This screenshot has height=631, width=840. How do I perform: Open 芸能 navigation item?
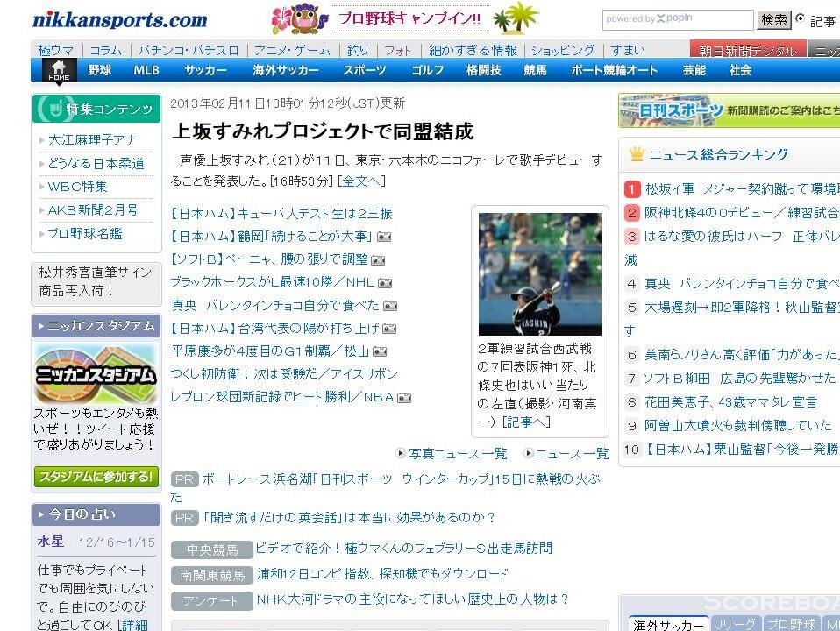[x=694, y=70]
